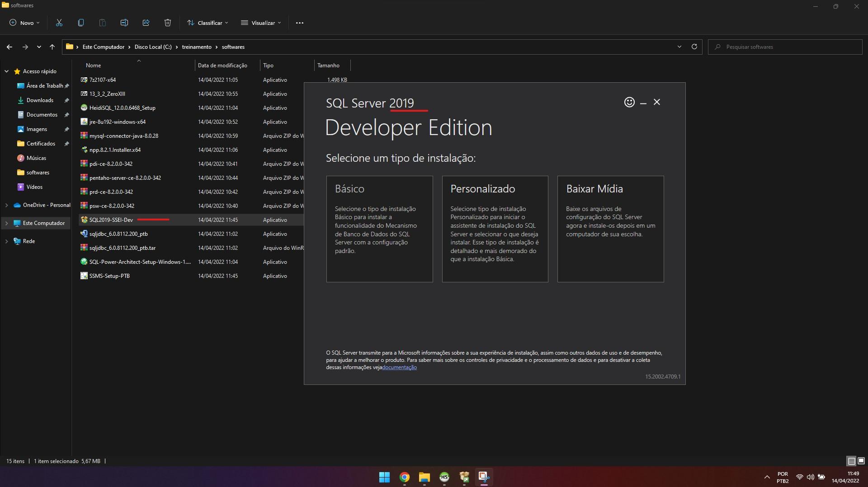Click treinamento in the address path
The width and height of the screenshot is (868, 487).
point(197,47)
